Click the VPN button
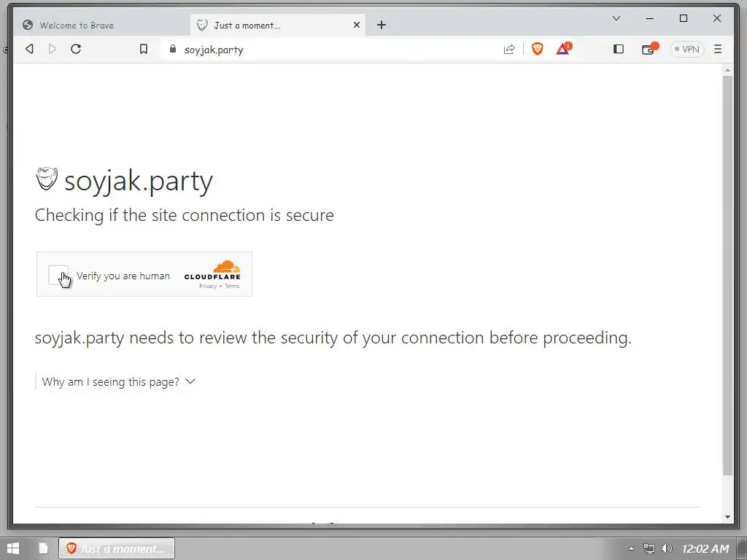The image size is (747, 560). (686, 49)
